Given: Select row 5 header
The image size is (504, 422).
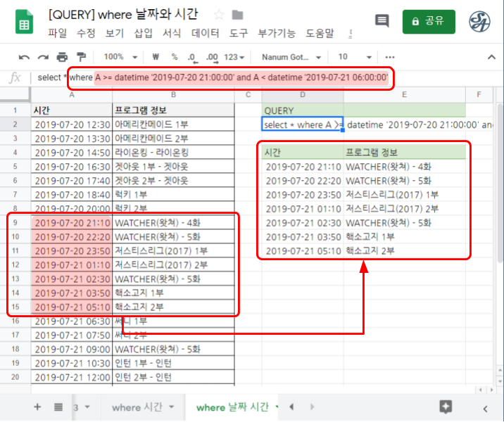Looking at the screenshot, I should (15, 167).
